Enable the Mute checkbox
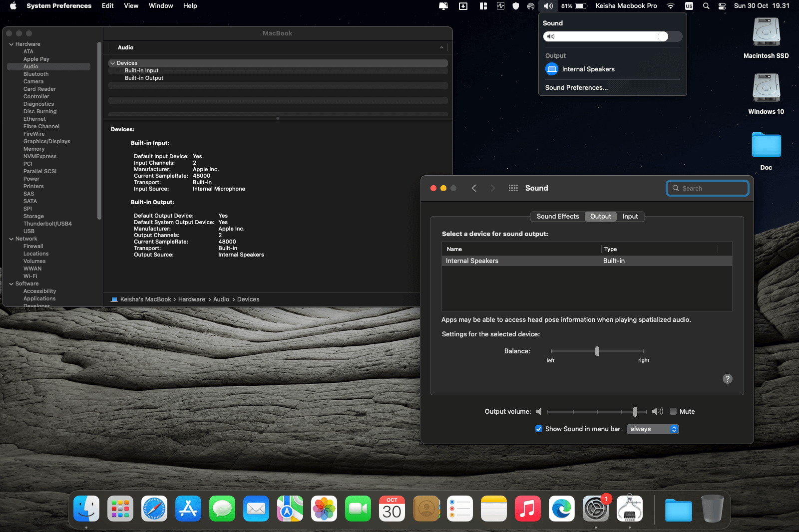The image size is (799, 532). 673,412
